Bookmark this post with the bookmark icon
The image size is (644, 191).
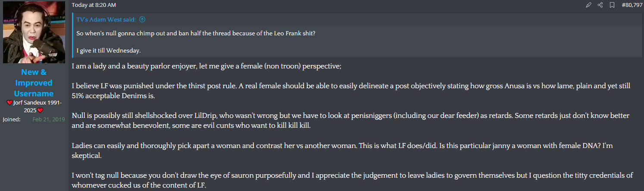(x=612, y=5)
